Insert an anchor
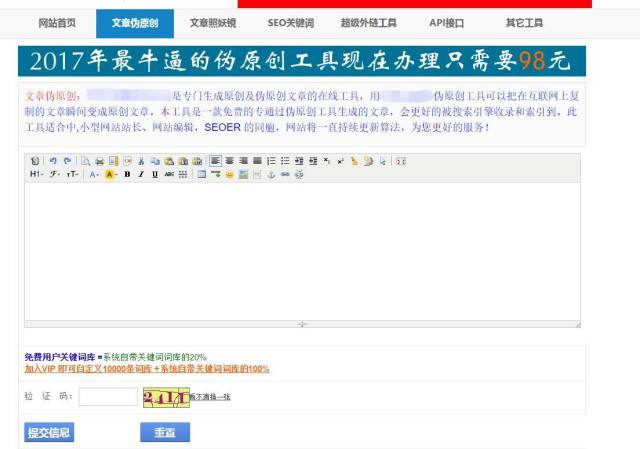 [x=271, y=174]
